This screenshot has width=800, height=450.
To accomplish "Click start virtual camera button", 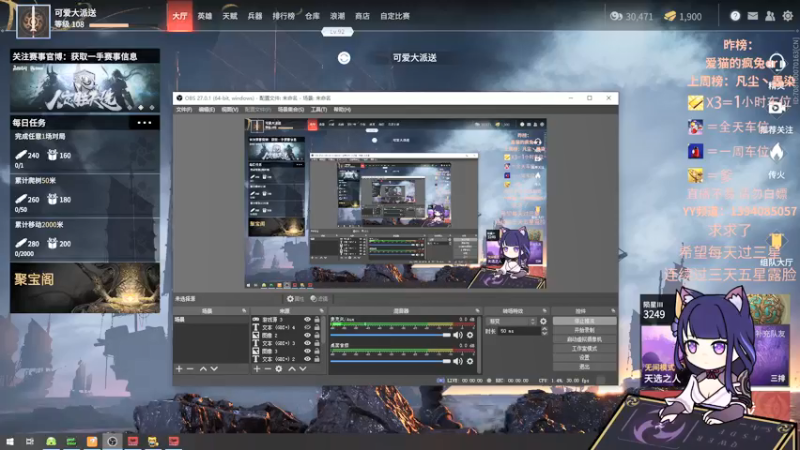I will [x=584, y=339].
